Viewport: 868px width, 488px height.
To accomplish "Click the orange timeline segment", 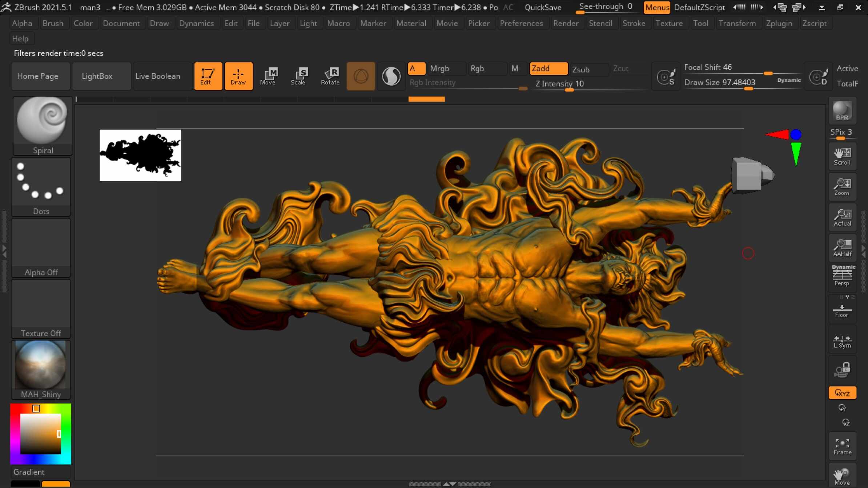I will 426,99.
